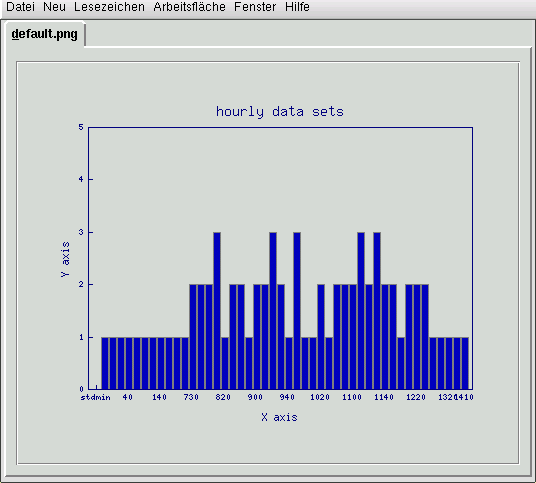Image resolution: width=536 pixels, height=483 pixels.
Task: Click the 730 x-axis tick label
Action: 191,397
